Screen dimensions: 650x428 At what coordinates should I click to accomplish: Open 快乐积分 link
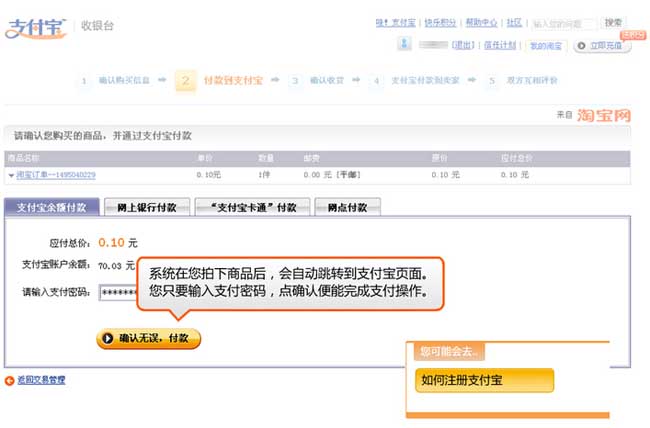440,22
